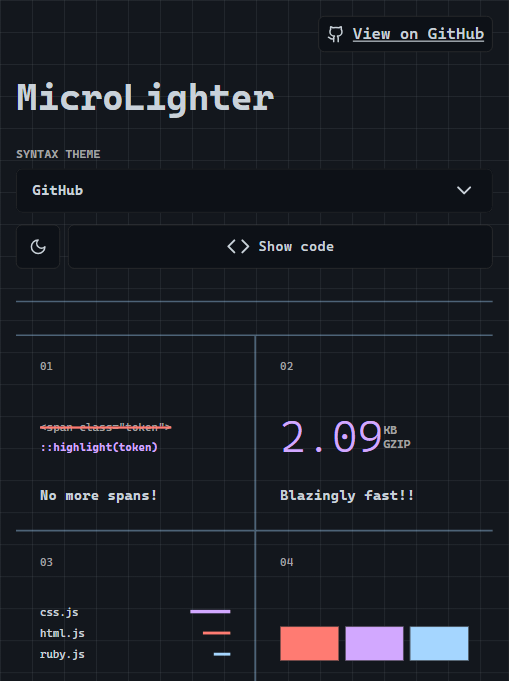Open the Syntax Theme GitHub dropdown
The image size is (509, 681).
pyautogui.click(x=254, y=190)
